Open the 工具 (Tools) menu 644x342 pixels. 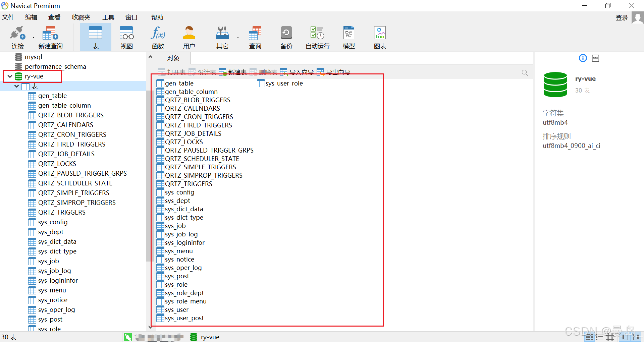click(x=108, y=17)
